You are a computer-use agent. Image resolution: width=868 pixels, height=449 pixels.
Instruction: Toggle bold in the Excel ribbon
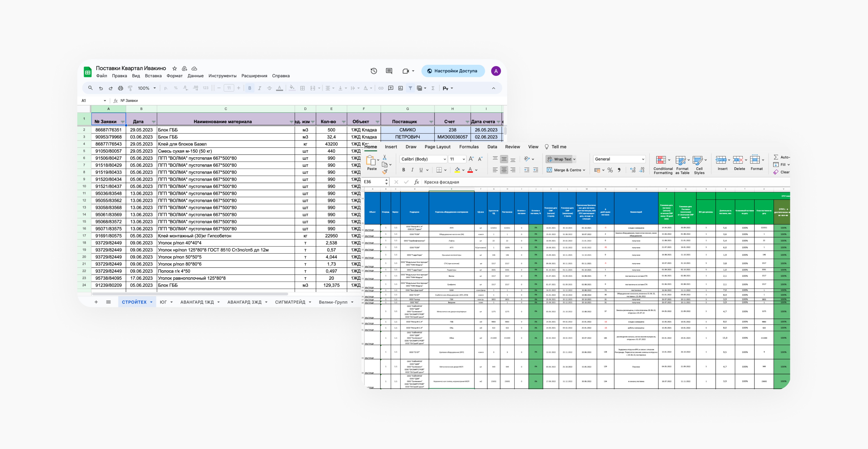pos(403,170)
